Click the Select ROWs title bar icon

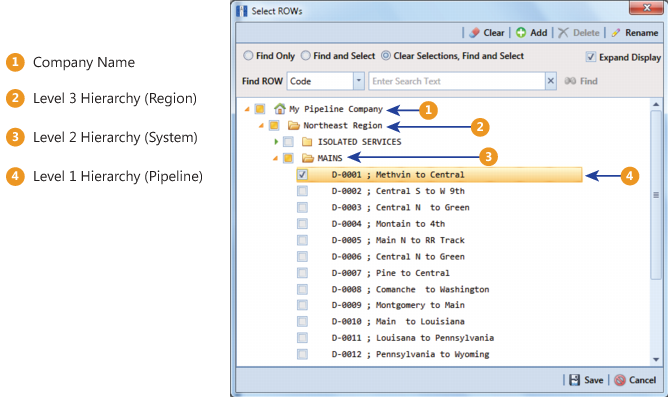(x=241, y=11)
